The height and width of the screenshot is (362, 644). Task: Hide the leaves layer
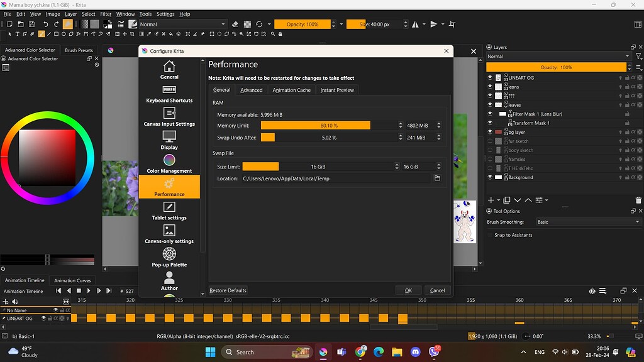489,105
